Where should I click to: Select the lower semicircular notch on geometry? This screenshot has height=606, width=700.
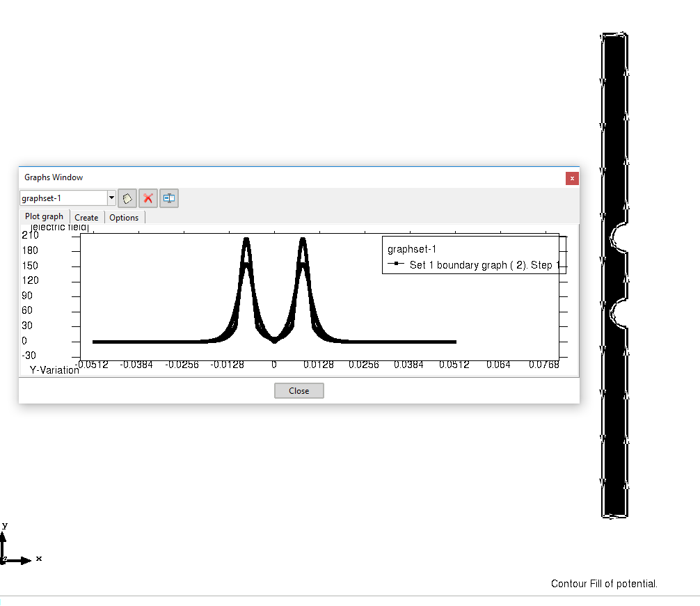618,314
